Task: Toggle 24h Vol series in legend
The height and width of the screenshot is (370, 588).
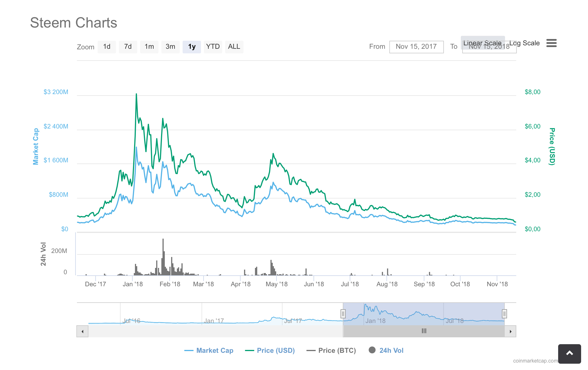Action: point(386,350)
